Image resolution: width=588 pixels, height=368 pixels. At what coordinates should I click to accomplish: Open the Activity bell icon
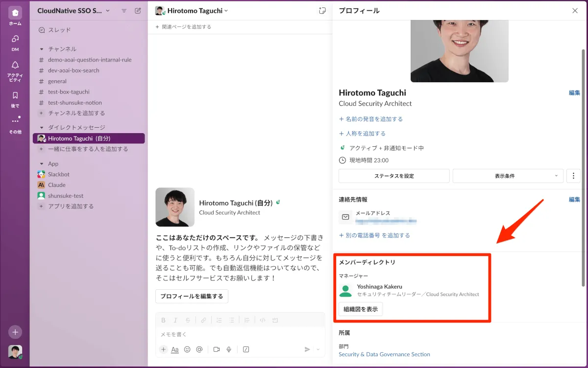15,65
